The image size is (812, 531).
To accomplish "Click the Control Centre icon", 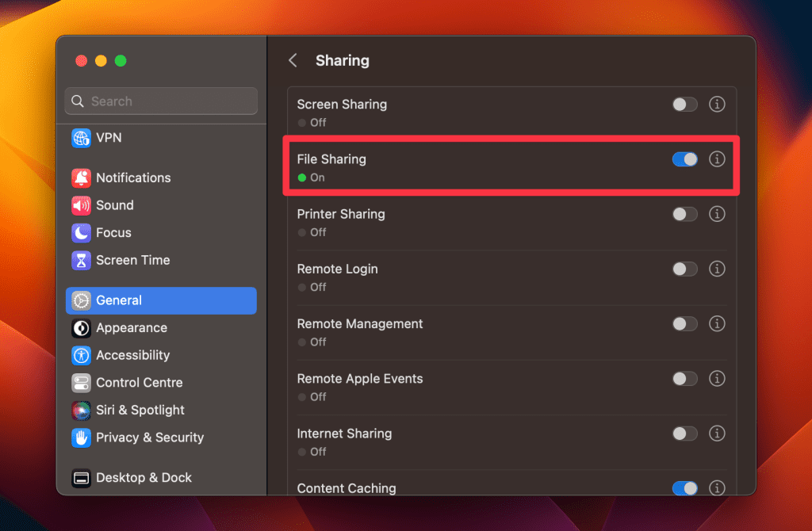I will (81, 383).
